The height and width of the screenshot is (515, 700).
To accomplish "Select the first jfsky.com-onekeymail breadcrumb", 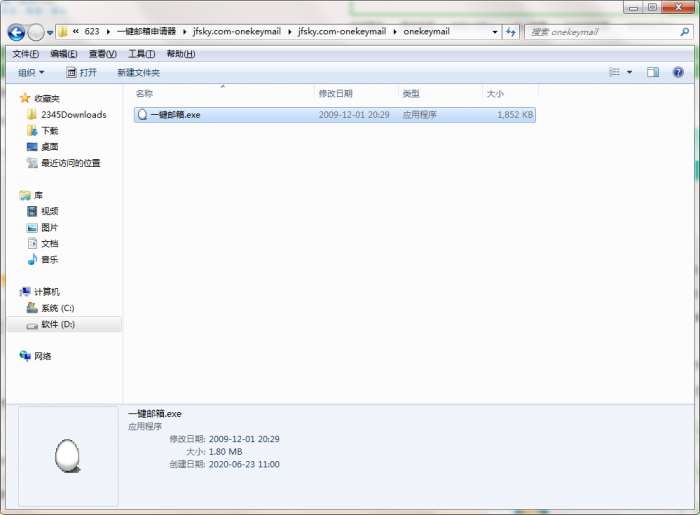I will pos(237,31).
